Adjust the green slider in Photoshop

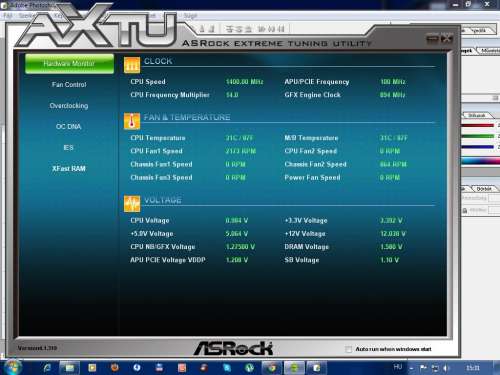tap(477, 136)
